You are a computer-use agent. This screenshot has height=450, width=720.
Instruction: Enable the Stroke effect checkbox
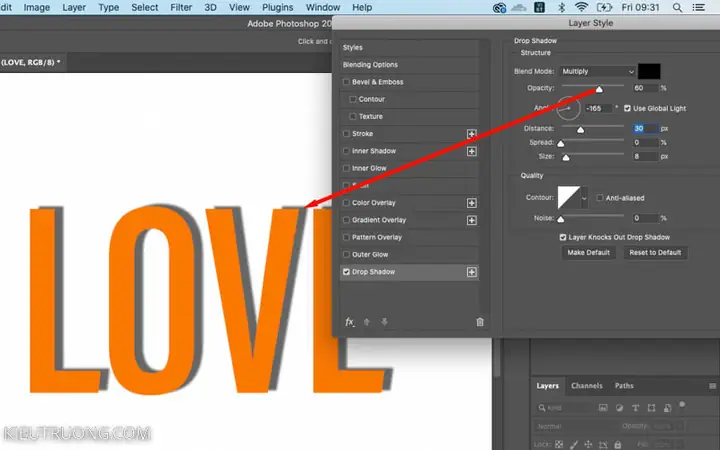(x=346, y=134)
